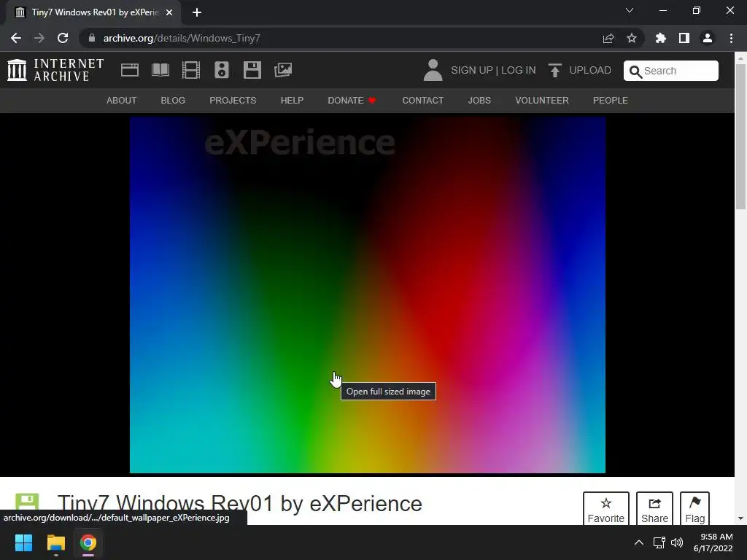Open the Texts book icon
747x560 pixels.
tap(160, 70)
